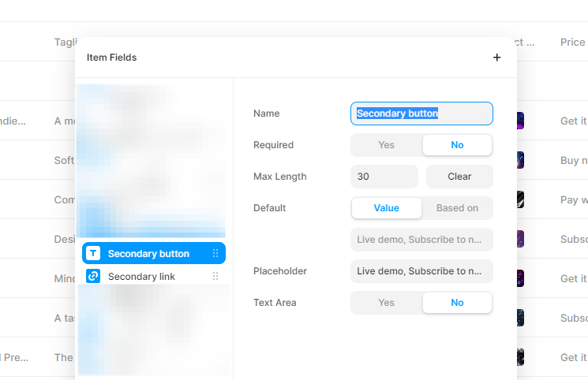Click the thumbnail in the "Buy n..." row
Screen dimensions: 588x380
519,160
